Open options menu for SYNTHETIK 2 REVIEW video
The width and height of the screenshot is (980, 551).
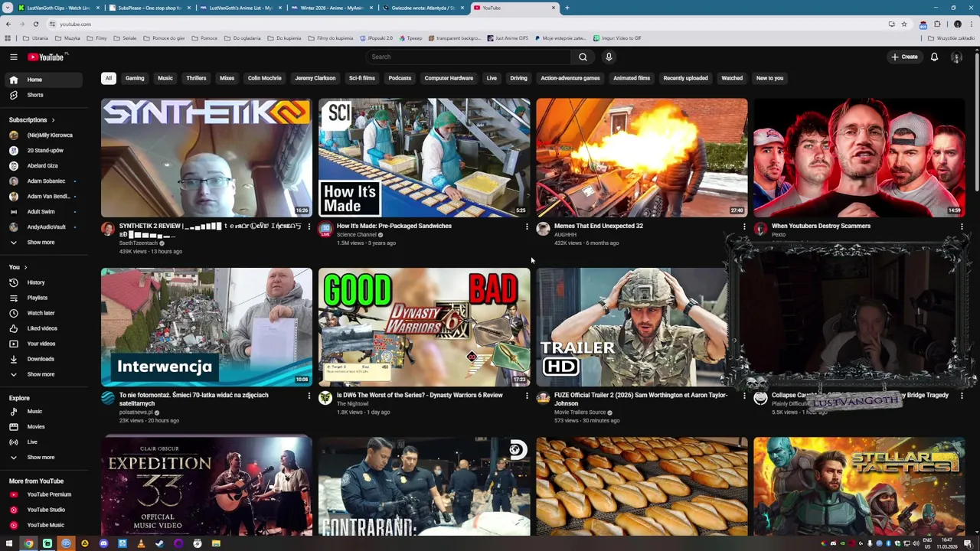point(309,227)
